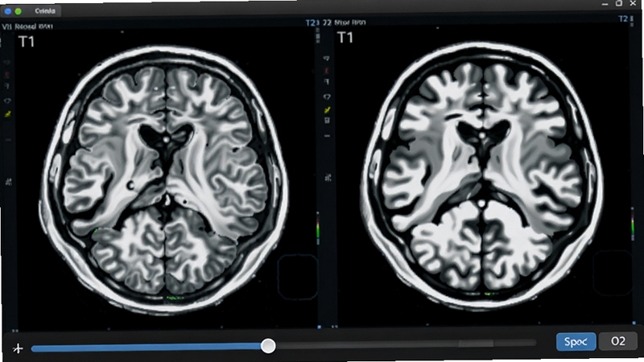
Task: Click the right viewer's color scale bar
Action: click(x=633, y=224)
